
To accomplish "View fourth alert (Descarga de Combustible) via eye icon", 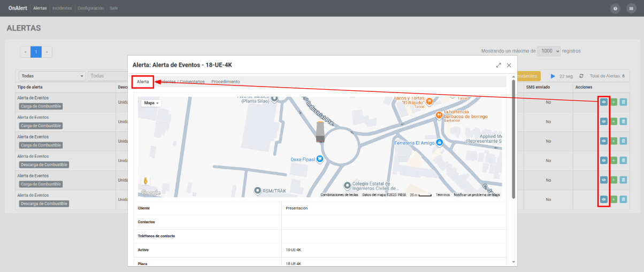I will pyautogui.click(x=603, y=160).
